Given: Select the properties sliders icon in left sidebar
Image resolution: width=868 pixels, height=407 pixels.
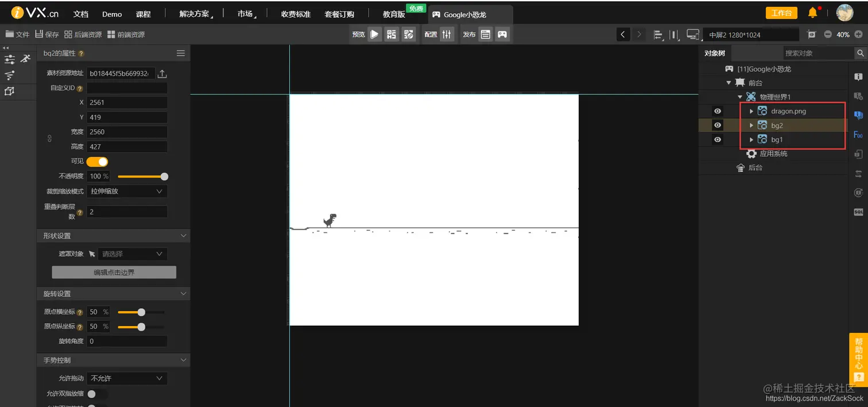Looking at the screenshot, I should pyautogui.click(x=10, y=60).
